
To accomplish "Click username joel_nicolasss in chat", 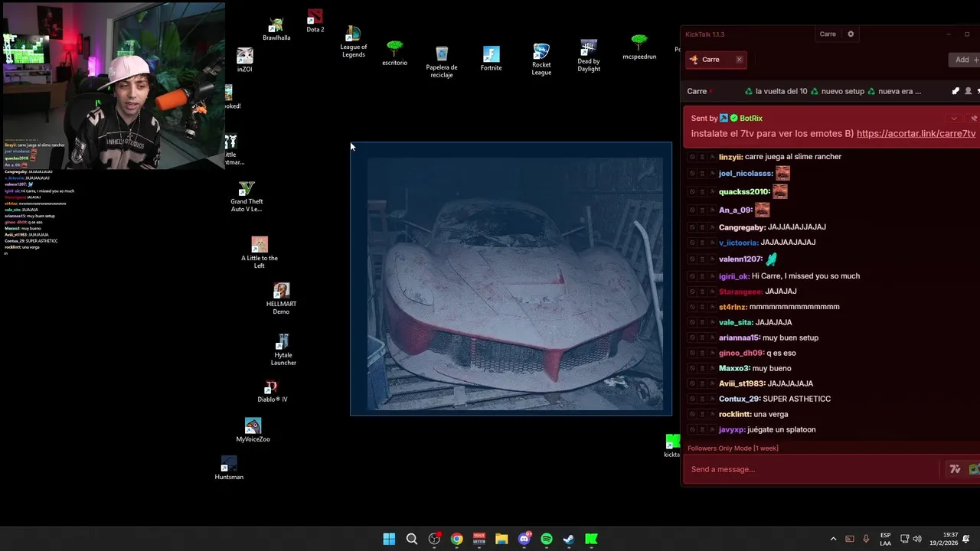I will click(746, 174).
